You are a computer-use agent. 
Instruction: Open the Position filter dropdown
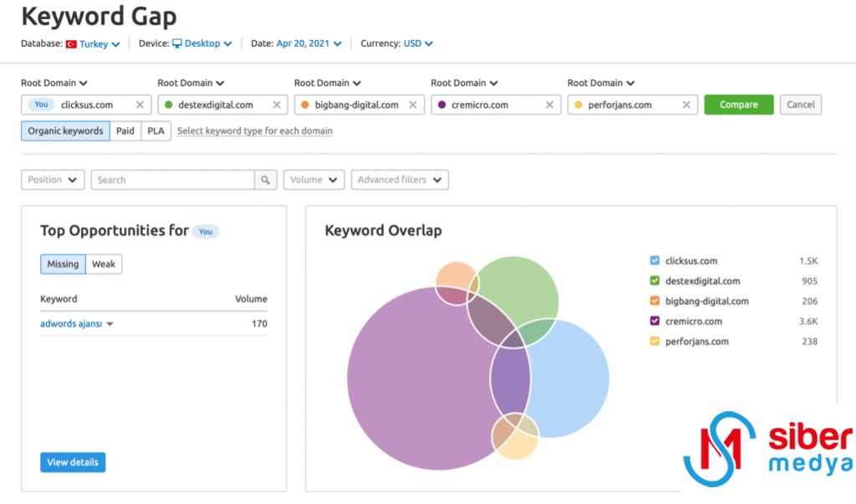point(53,180)
